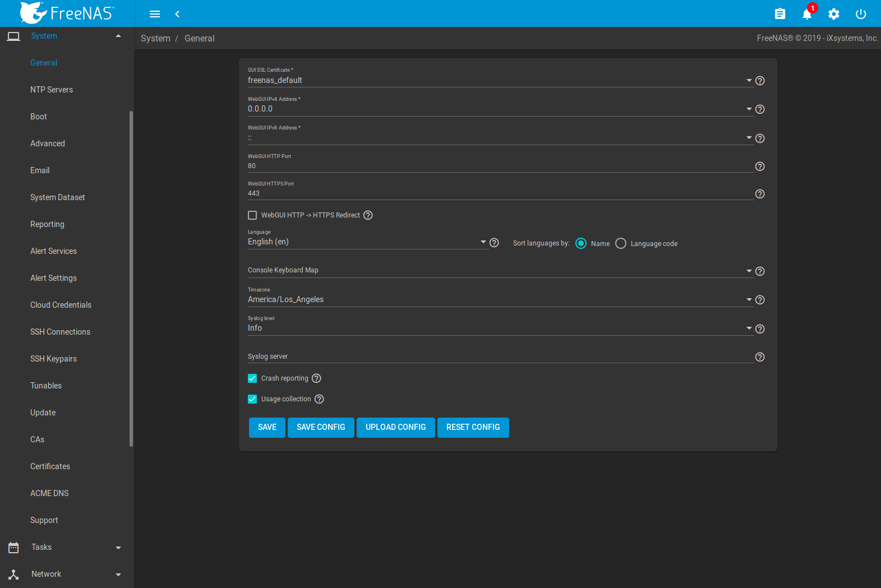Open SSH Keypairs page
Viewport: 881px width, 588px height.
tap(54, 359)
